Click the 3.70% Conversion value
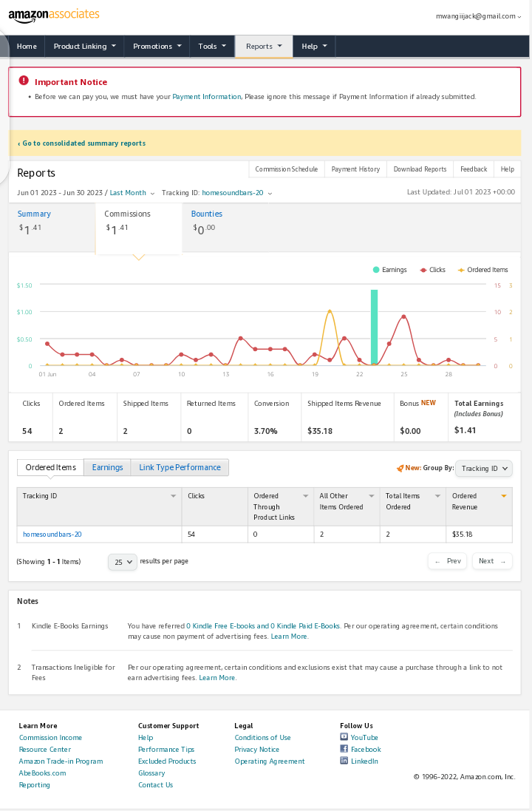The height and width of the screenshot is (811, 532). pos(266,431)
